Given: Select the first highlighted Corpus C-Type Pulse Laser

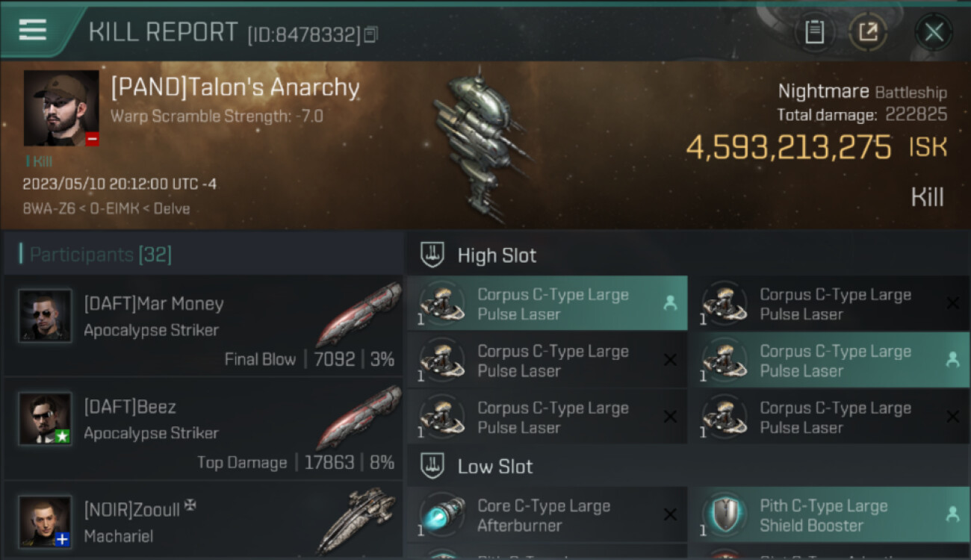Looking at the screenshot, I should coord(547,304).
